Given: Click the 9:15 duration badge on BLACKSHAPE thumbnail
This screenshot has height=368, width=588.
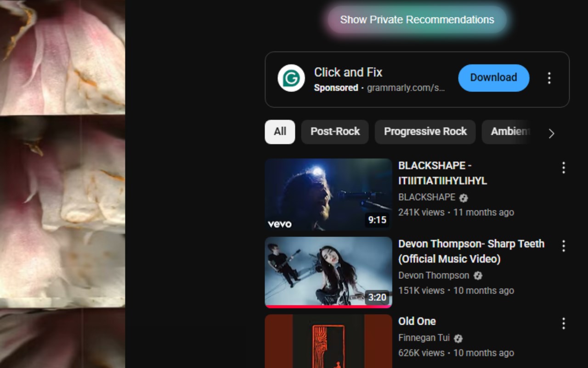Looking at the screenshot, I should [377, 220].
